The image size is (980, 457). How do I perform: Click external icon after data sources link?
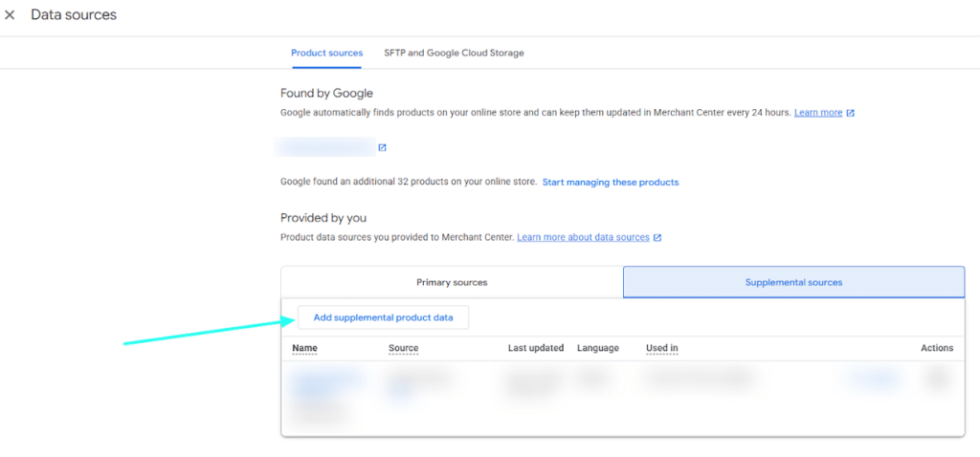(x=657, y=237)
